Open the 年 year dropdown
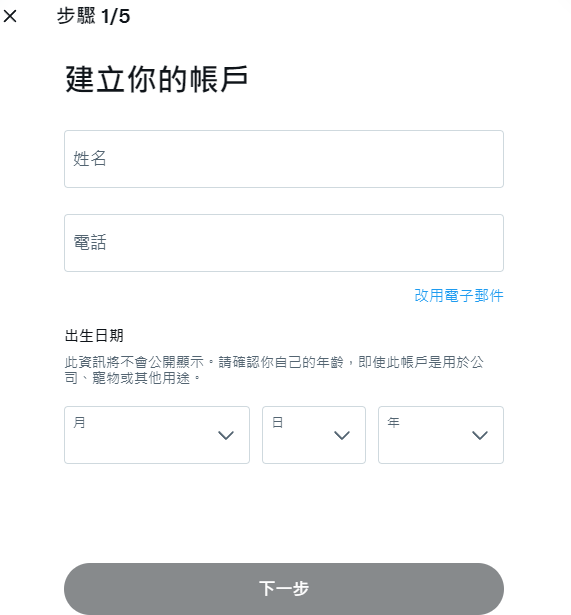 click(x=441, y=435)
